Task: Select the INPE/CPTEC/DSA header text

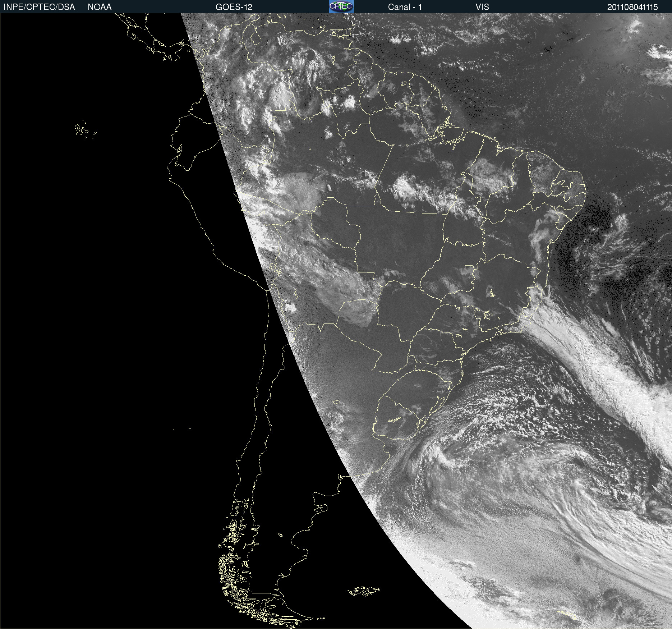Action: (39, 7)
